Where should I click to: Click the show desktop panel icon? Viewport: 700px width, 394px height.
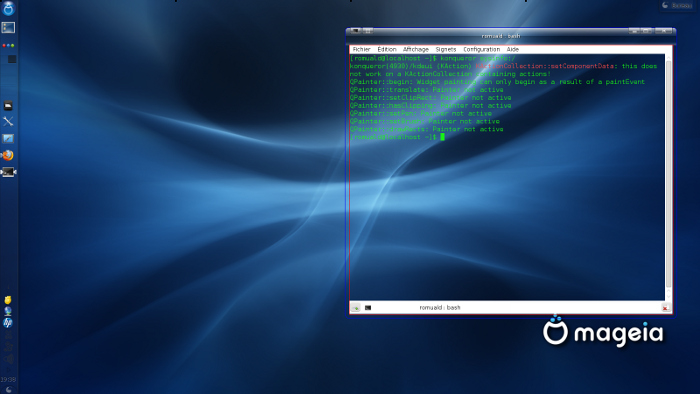click(x=8, y=28)
